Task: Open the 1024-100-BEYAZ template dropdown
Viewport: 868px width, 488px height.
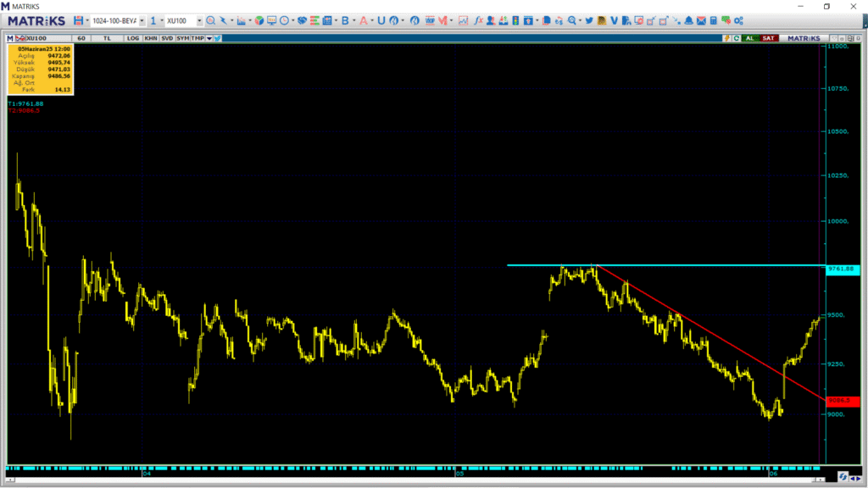Action: click(142, 20)
